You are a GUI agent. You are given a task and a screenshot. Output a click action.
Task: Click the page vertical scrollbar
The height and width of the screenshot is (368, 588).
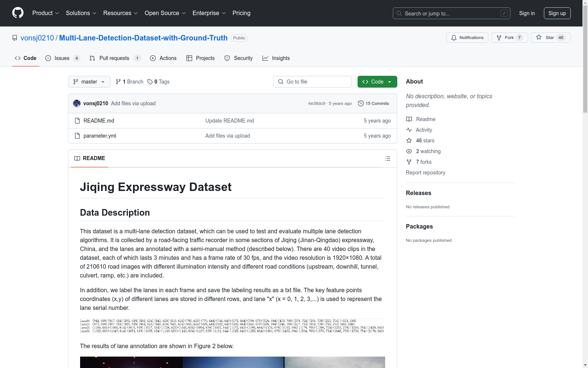pyautogui.click(x=585, y=59)
